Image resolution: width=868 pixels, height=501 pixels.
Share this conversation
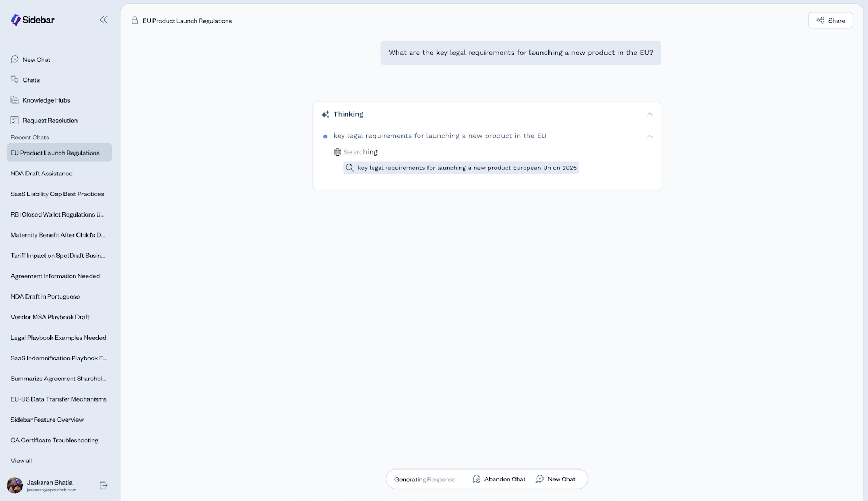831,21
